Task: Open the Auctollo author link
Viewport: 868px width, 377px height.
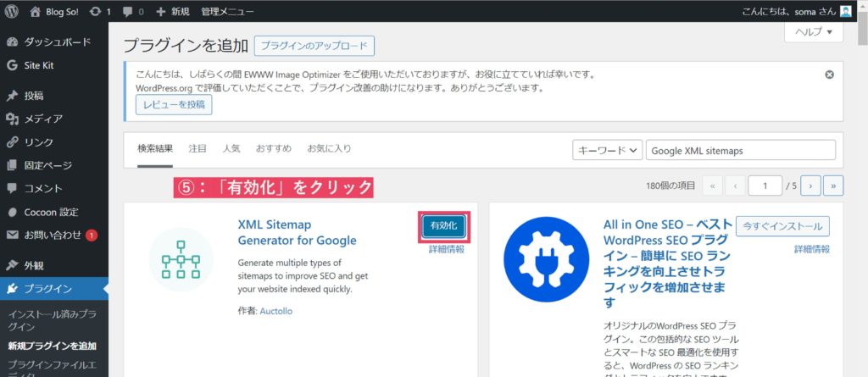Action: (x=276, y=311)
